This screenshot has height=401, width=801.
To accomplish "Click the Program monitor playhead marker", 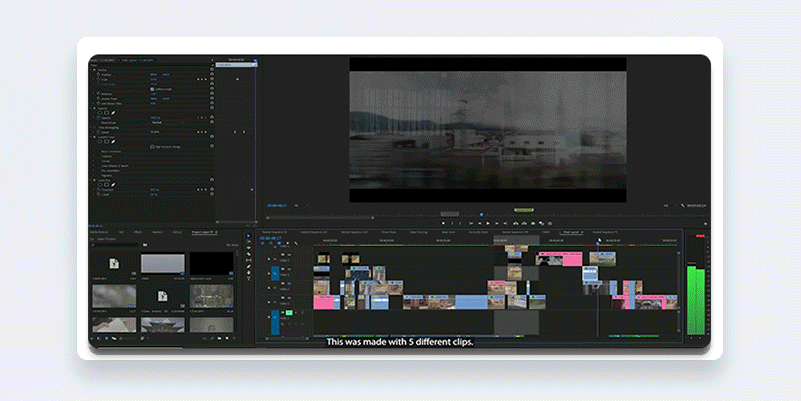I will coord(481,215).
